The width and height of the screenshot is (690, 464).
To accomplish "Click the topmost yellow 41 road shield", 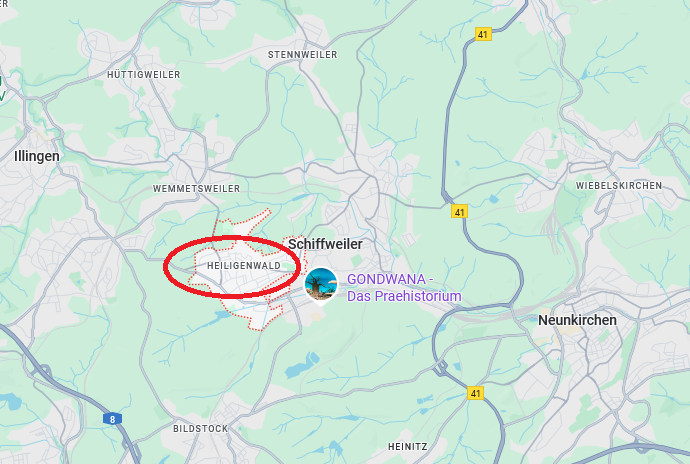I will 483,34.
